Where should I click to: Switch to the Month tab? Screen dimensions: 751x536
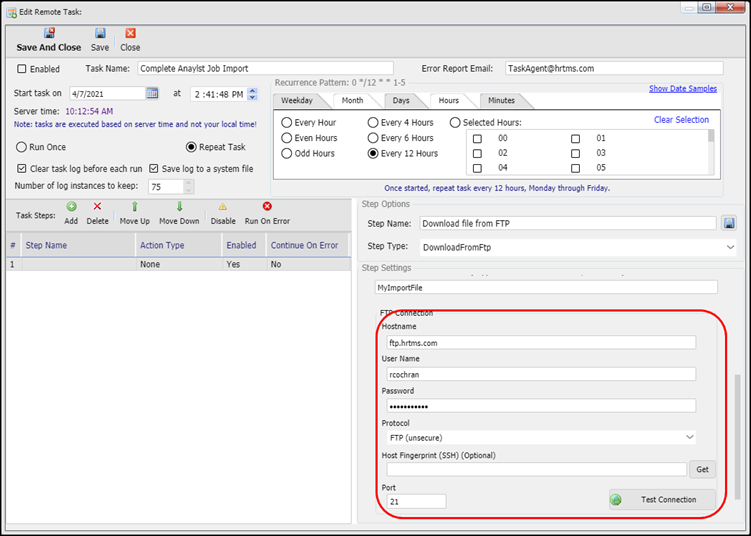[x=353, y=101]
